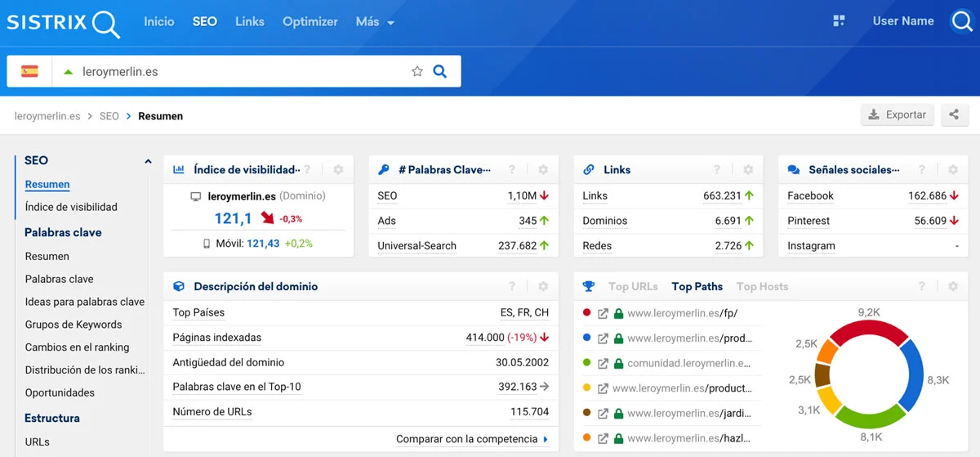Open the Links top menu item
Screen dimensions: 980x457
tap(250, 22)
